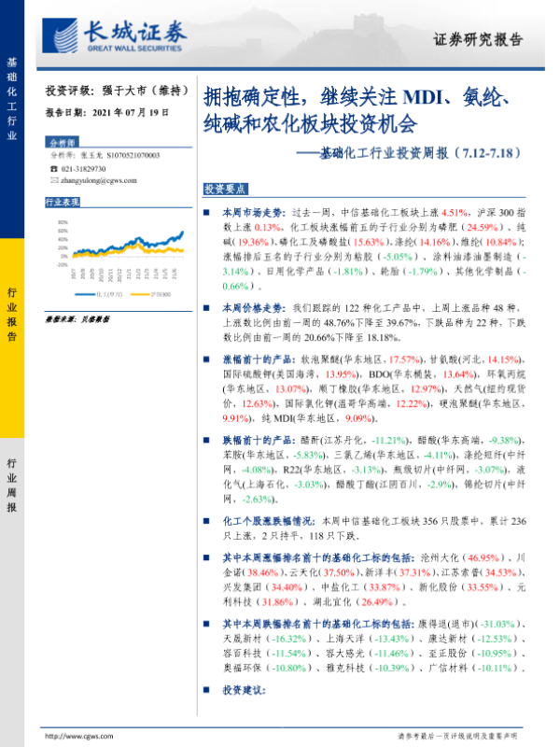560x747 pixels.
Task: Click the envelope icon beside the email address
Action: (x=50, y=181)
